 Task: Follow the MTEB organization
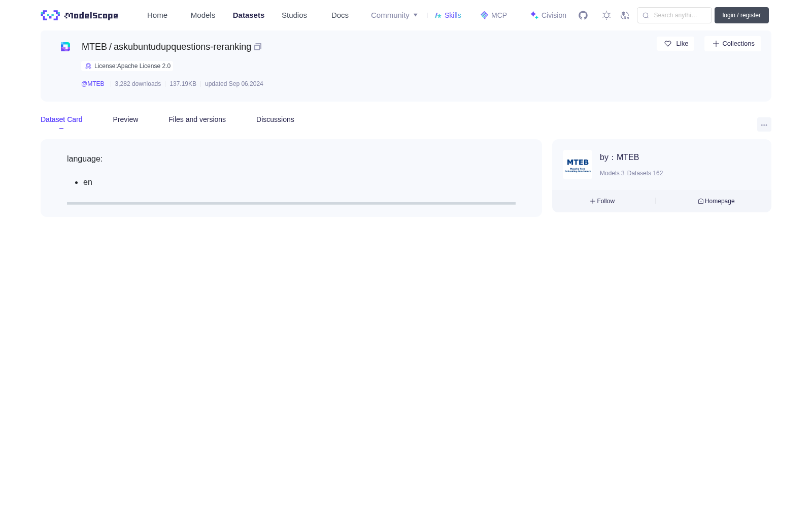602,201
